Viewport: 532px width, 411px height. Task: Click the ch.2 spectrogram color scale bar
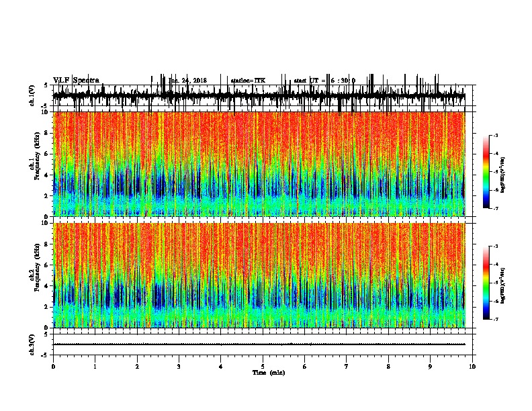(x=486, y=283)
